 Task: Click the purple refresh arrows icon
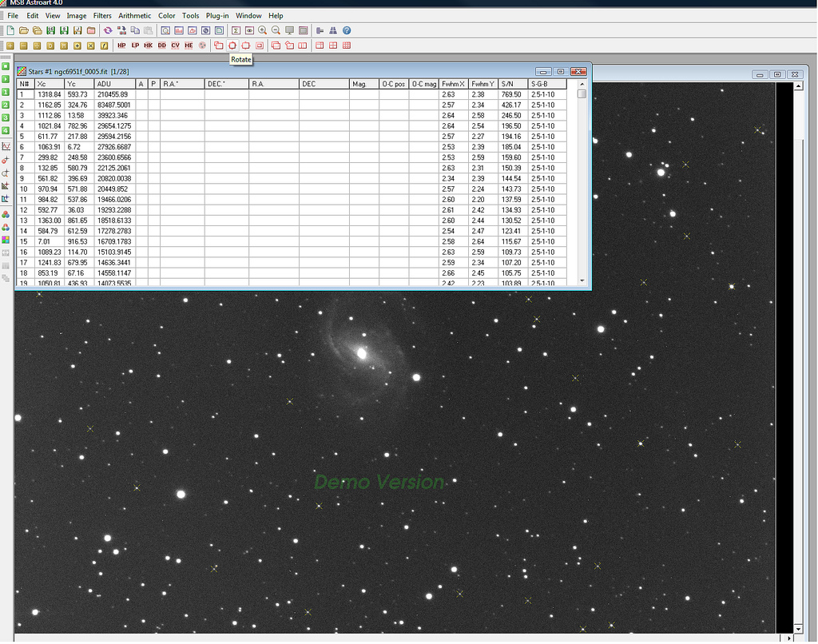coord(108,31)
